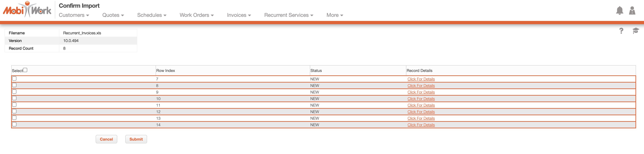View record details link for row 12
Image resolution: width=644 pixels, height=154 pixels.
coord(421,112)
